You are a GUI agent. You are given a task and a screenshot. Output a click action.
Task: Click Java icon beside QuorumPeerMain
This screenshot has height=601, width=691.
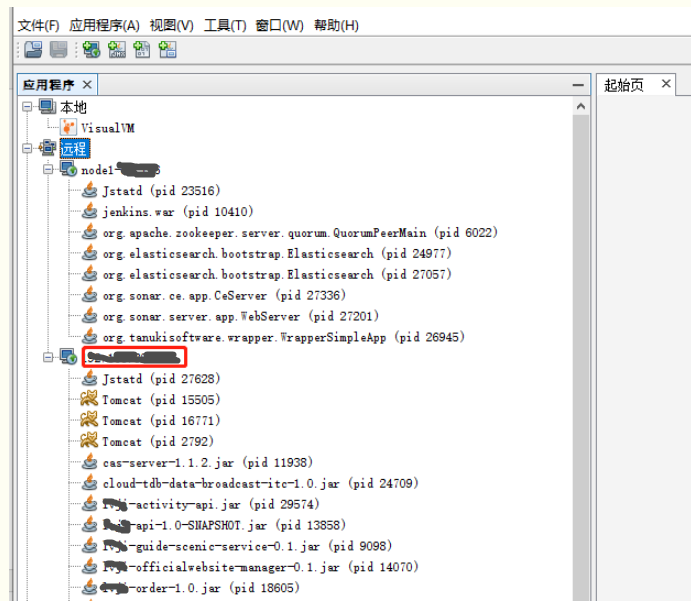[x=89, y=232]
